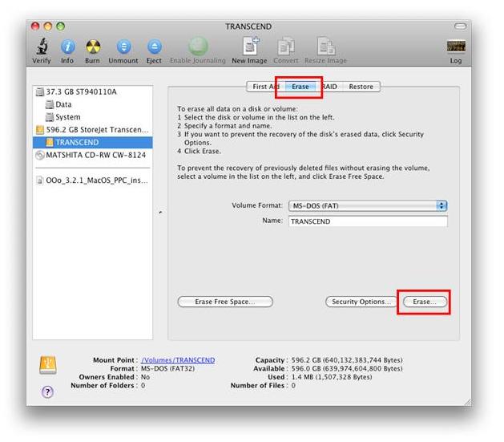Select MATSHITA CD-RW CW-8124 drive
This screenshot has height=442, width=504.
[x=93, y=155]
